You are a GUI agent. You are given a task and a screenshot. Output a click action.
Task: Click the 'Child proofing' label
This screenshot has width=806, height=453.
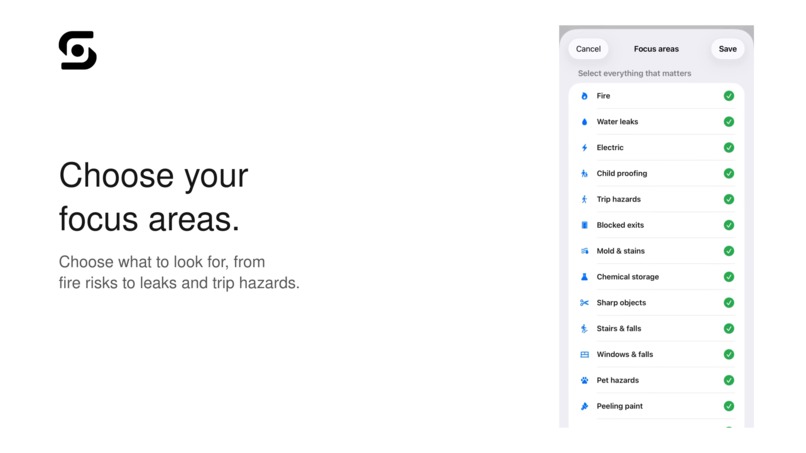click(621, 173)
